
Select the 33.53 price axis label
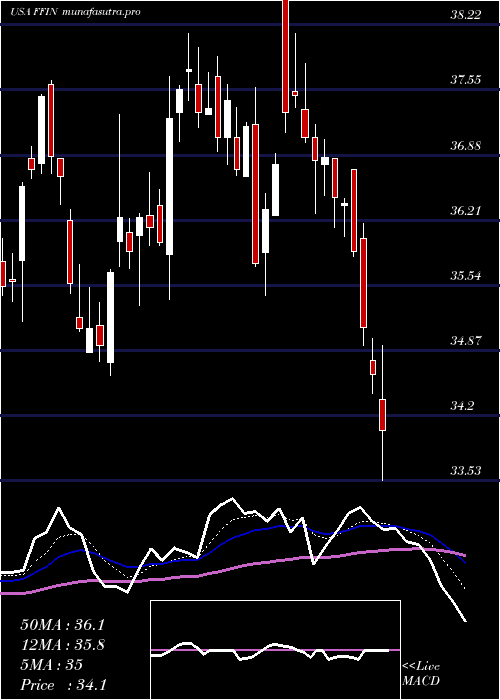point(466,471)
